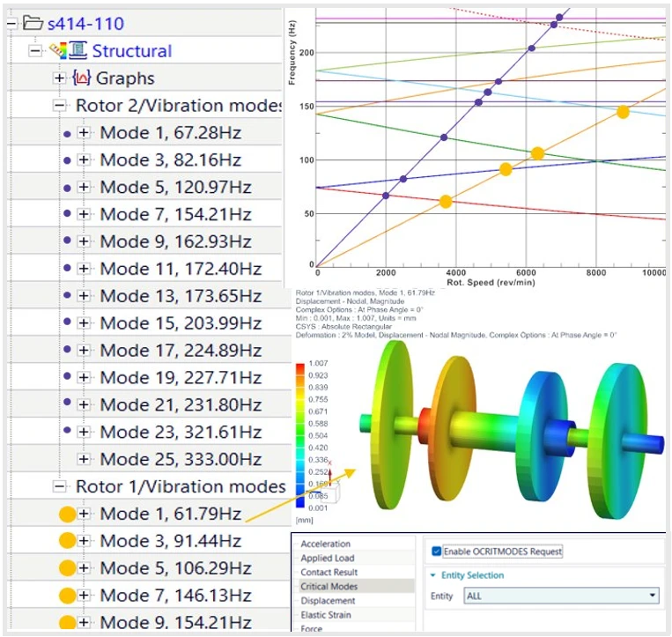Click yellow critical point near 9000 rev/min
The image size is (672, 637).
(x=623, y=112)
